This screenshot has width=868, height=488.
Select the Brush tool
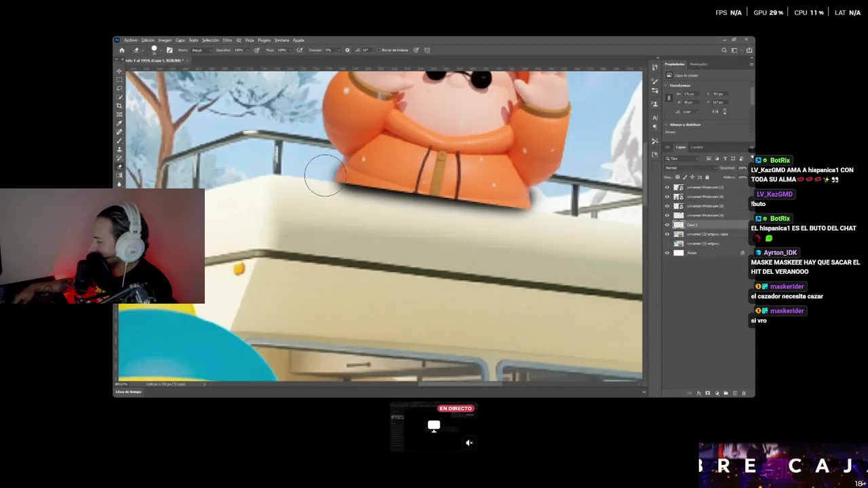(x=119, y=141)
